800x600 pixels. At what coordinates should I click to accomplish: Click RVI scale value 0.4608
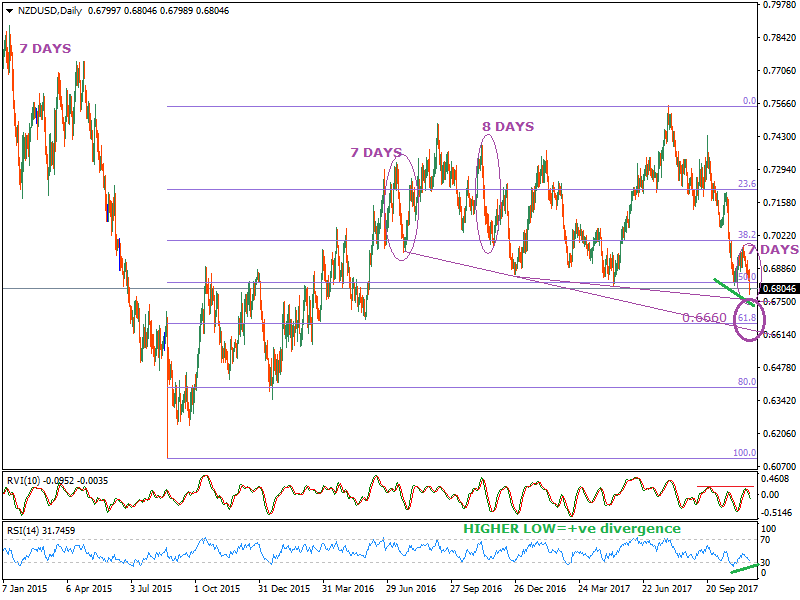[775, 479]
